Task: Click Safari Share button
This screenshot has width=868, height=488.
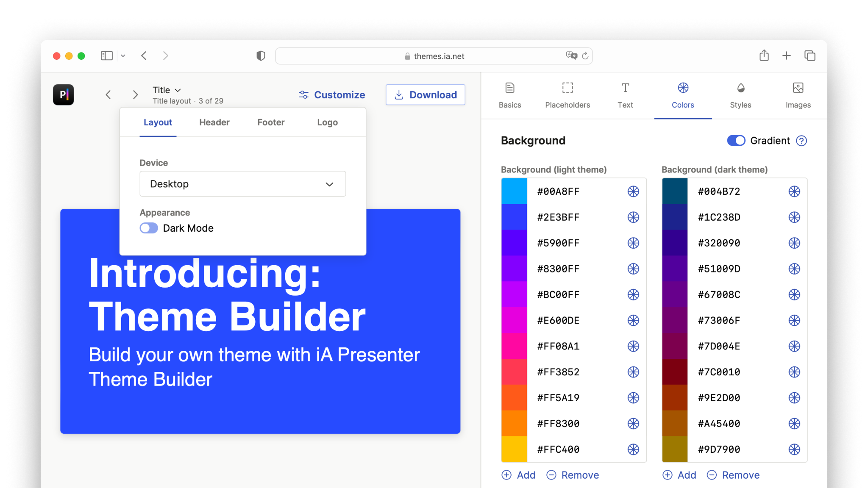Action: pyautogui.click(x=764, y=55)
